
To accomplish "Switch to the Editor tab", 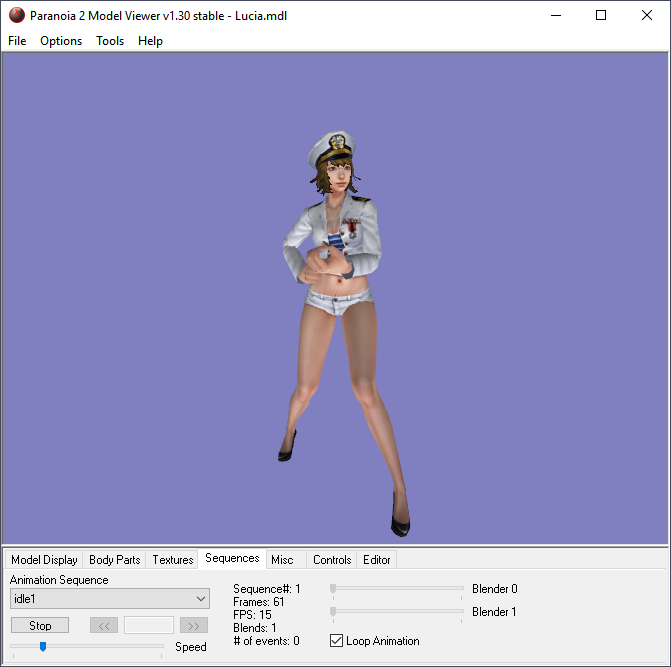I will (x=377, y=560).
